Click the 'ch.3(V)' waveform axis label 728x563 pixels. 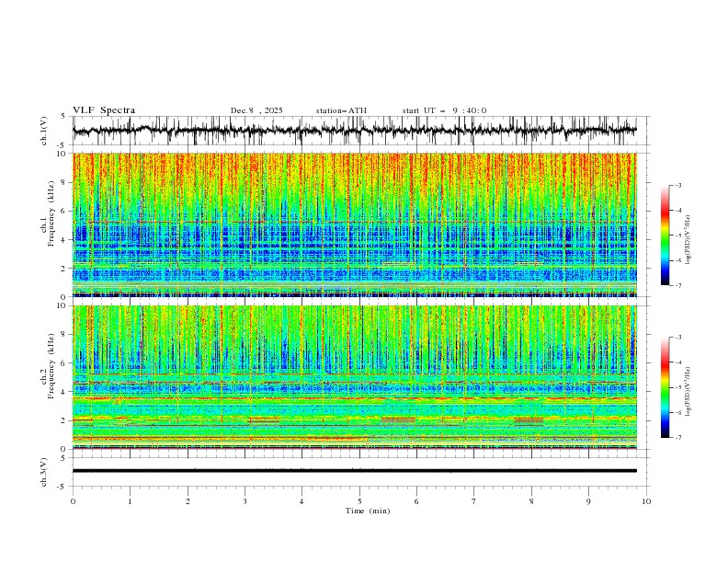44,472
